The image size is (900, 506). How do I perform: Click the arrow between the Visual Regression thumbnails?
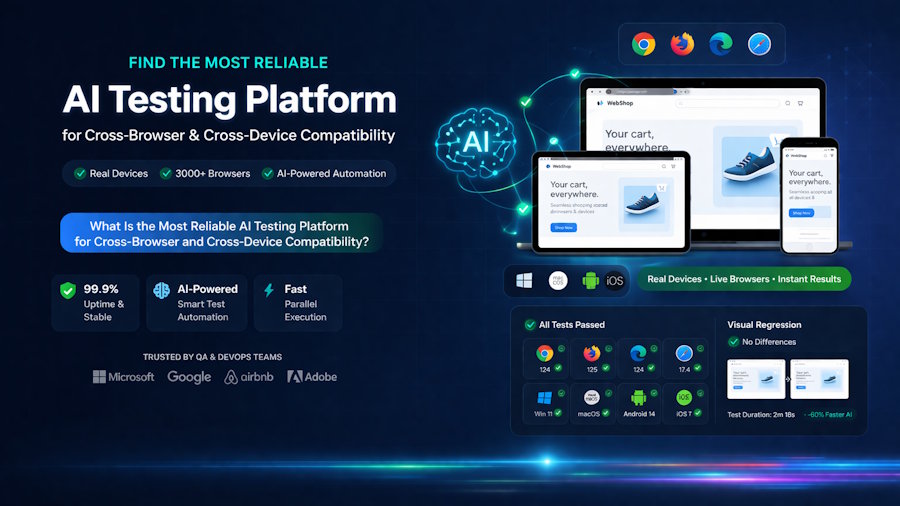[x=788, y=379]
